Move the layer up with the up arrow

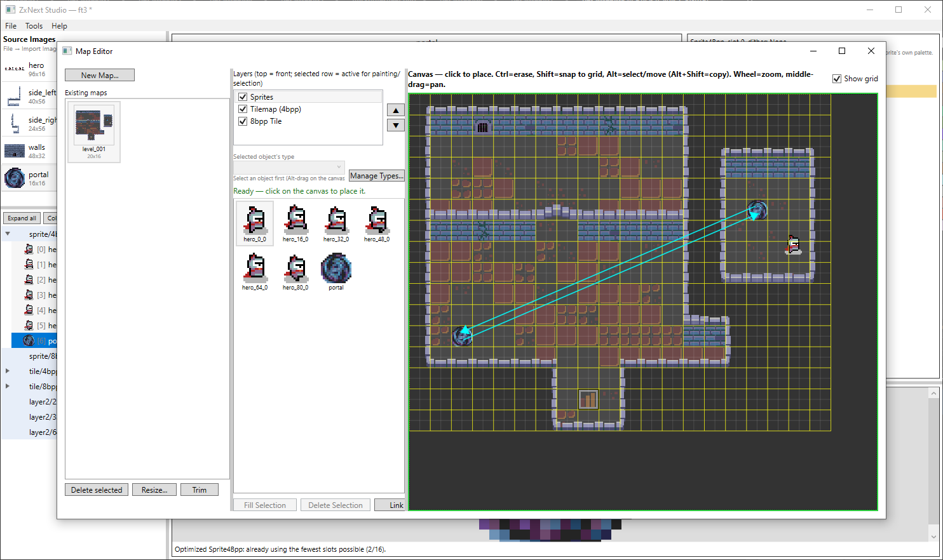[396, 110]
